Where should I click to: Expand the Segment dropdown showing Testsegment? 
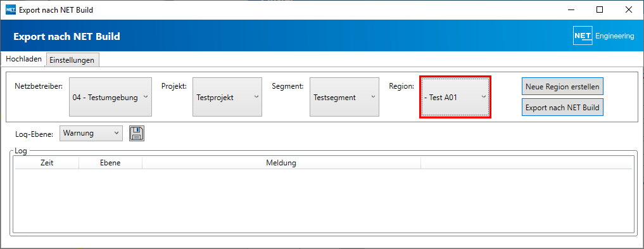point(344,98)
